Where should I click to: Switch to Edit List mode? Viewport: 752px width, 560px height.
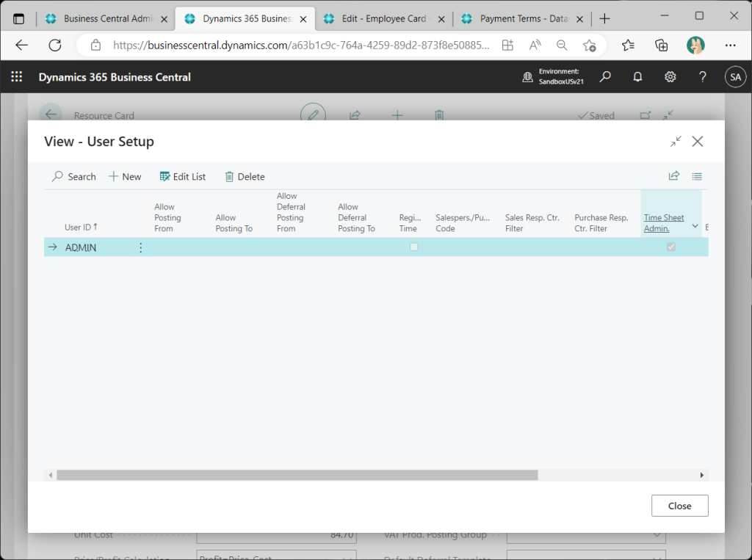(x=182, y=176)
